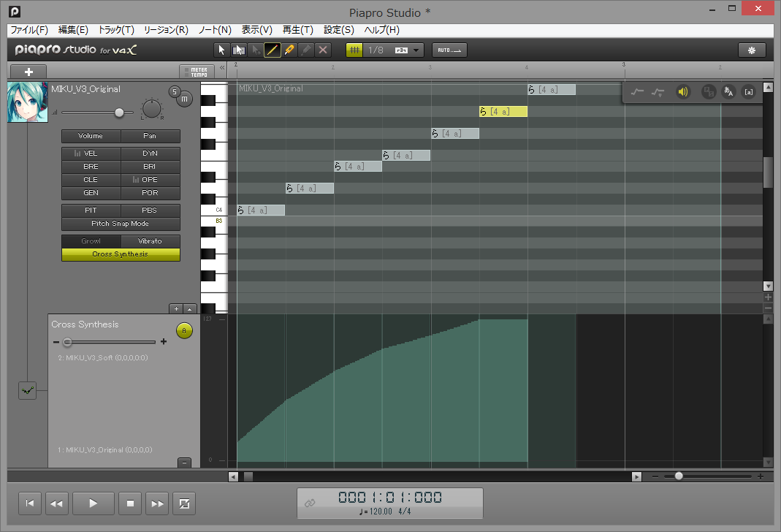
Task: Open the トラック(T) menu
Action: tap(116, 30)
